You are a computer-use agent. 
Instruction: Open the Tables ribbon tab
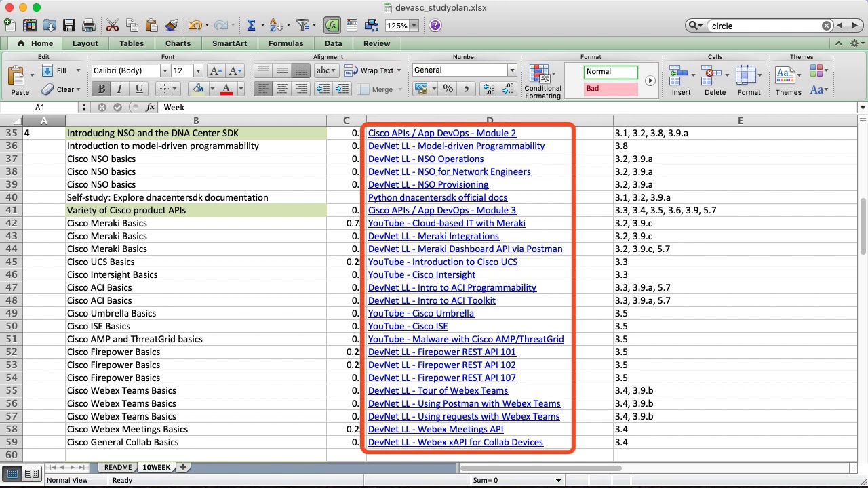132,43
